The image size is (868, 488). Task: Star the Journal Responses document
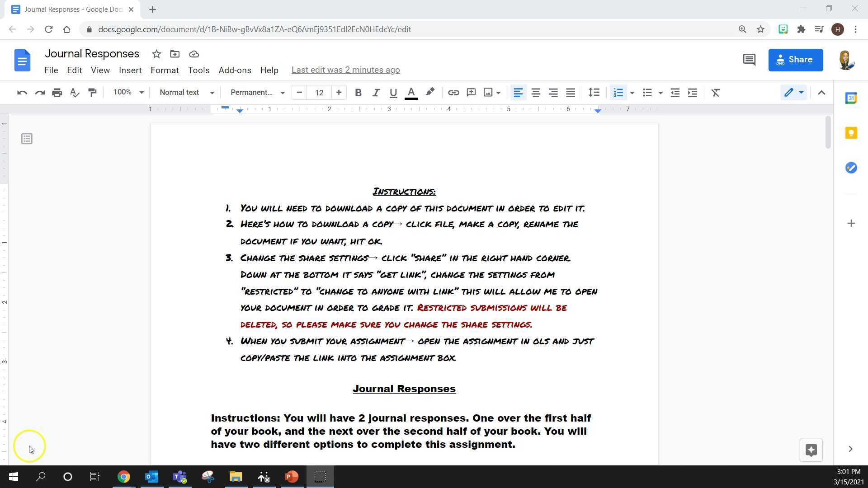[156, 54]
